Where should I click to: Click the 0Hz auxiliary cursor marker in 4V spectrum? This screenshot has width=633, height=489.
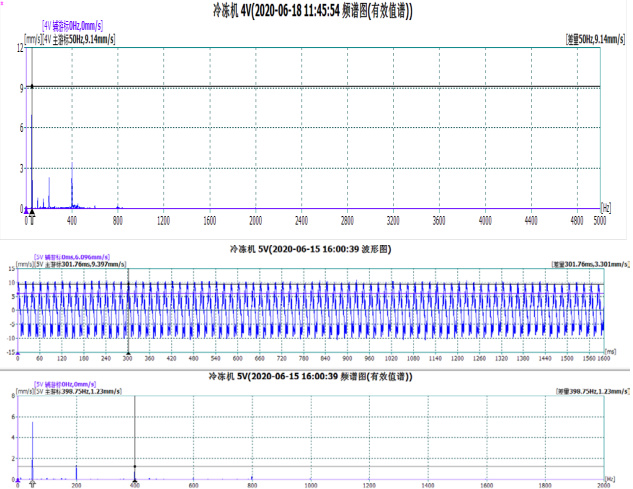click(x=27, y=212)
